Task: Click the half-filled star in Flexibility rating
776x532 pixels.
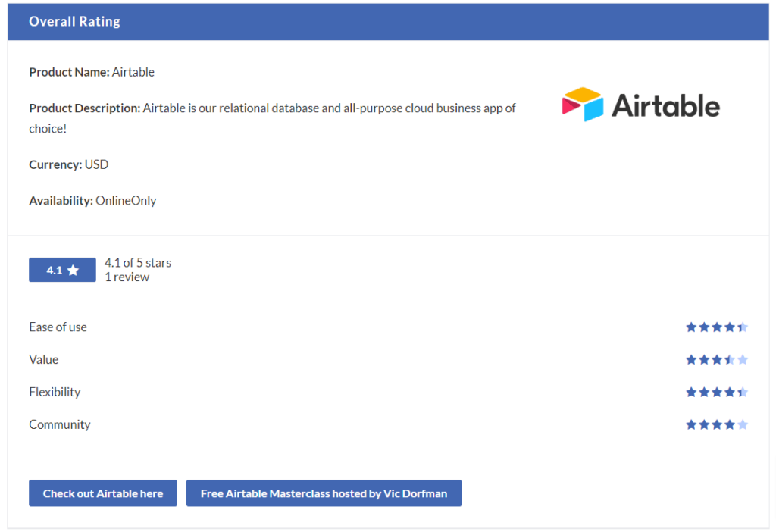Action: [x=743, y=393]
